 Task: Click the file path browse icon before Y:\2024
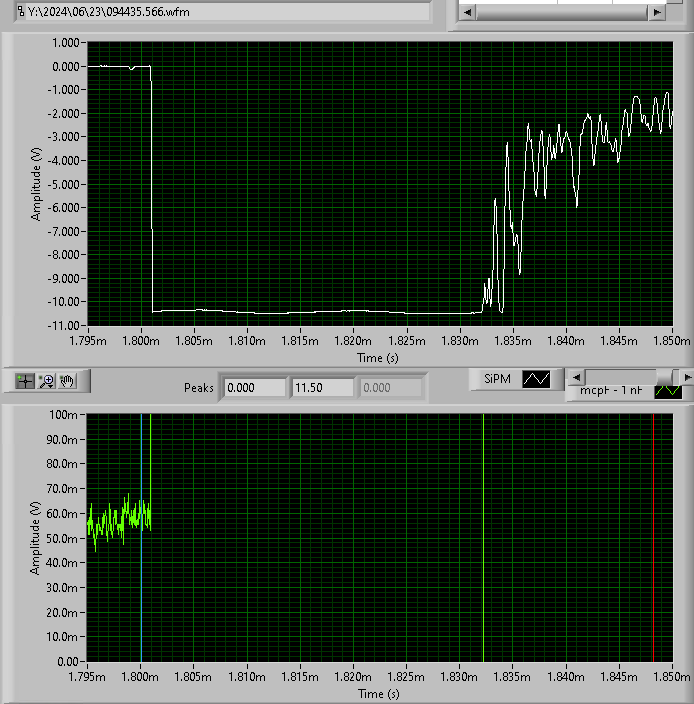coord(21,11)
